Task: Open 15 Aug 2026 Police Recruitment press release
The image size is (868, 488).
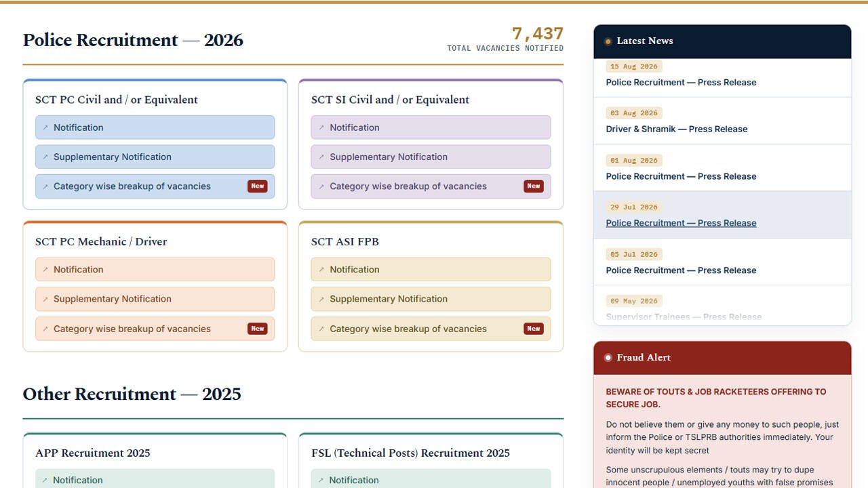Action: click(x=681, y=82)
